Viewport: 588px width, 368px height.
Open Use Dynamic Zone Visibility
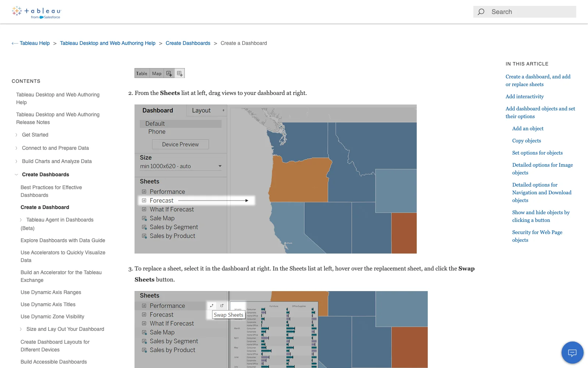point(52,316)
